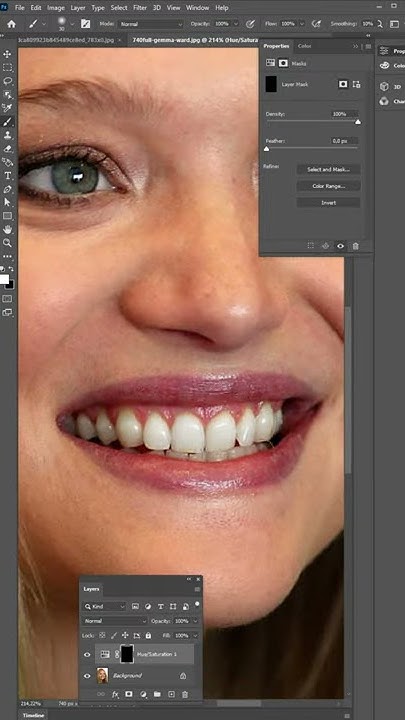Select the Rectangular Marquee tool

[8, 68]
